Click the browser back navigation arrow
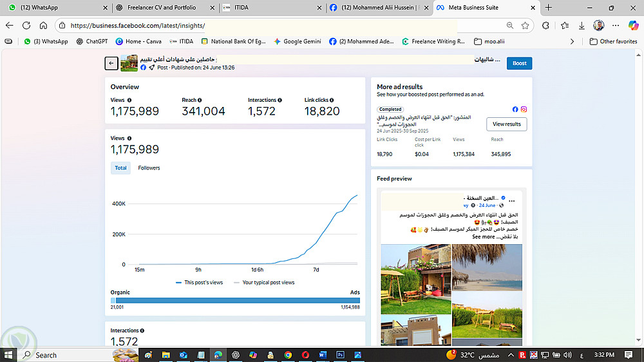644x362 pixels. point(10,26)
